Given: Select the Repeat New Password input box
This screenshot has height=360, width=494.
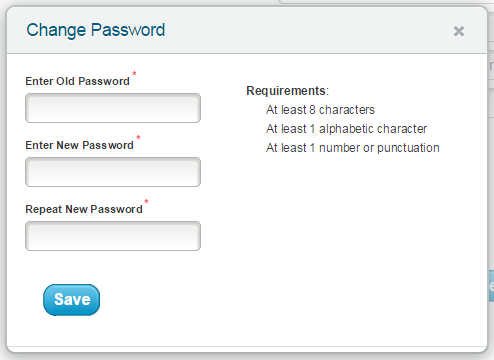Looking at the screenshot, I should (x=113, y=236).
